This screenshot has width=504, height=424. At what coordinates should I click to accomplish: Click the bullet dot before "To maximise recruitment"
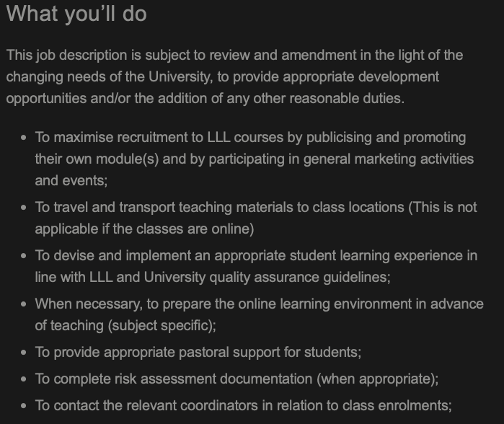(x=23, y=138)
